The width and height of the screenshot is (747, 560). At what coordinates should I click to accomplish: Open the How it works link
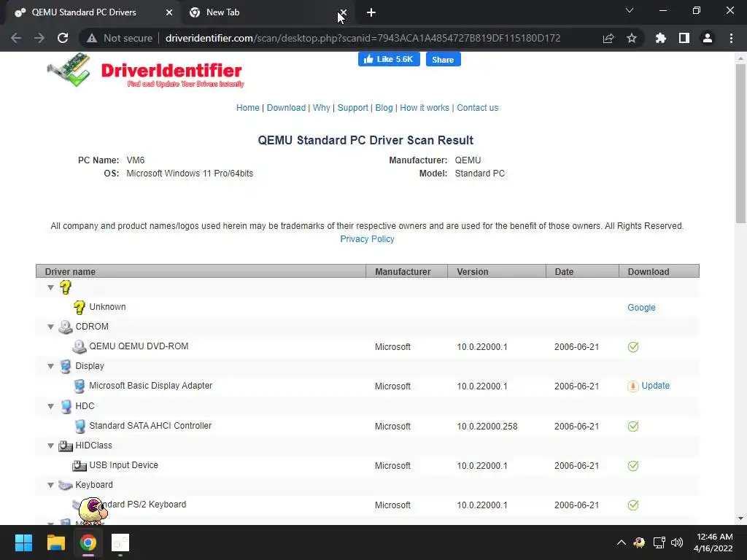pyautogui.click(x=425, y=108)
